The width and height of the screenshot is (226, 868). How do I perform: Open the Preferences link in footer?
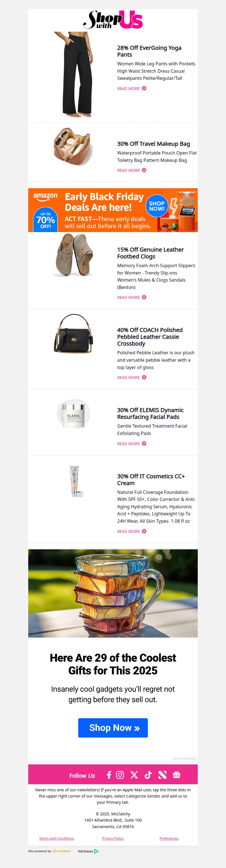(x=169, y=838)
